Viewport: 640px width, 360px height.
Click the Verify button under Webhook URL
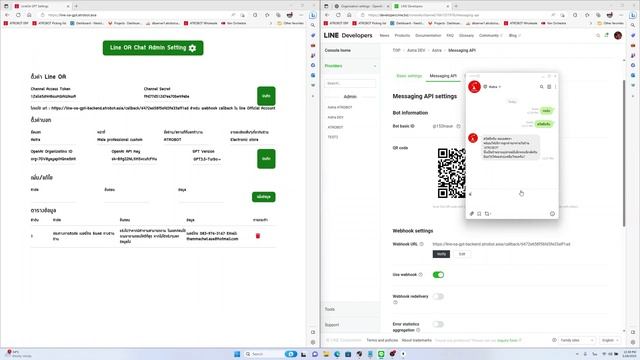coord(441,254)
